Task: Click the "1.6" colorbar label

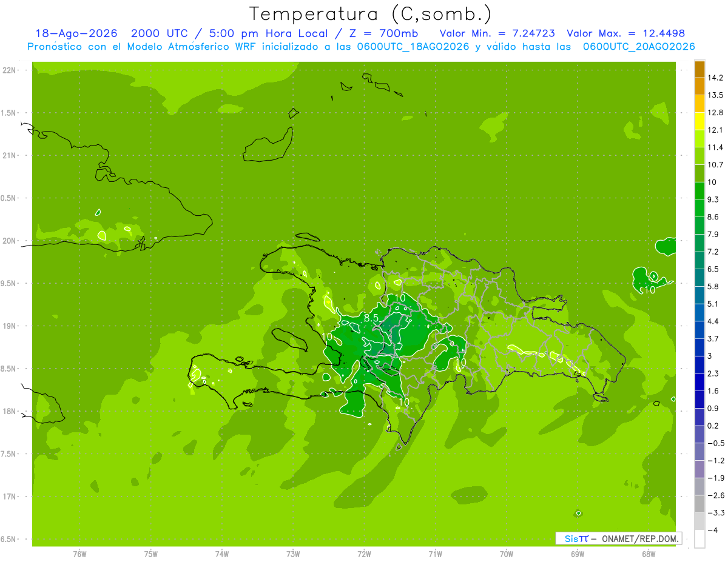Action: point(713,391)
